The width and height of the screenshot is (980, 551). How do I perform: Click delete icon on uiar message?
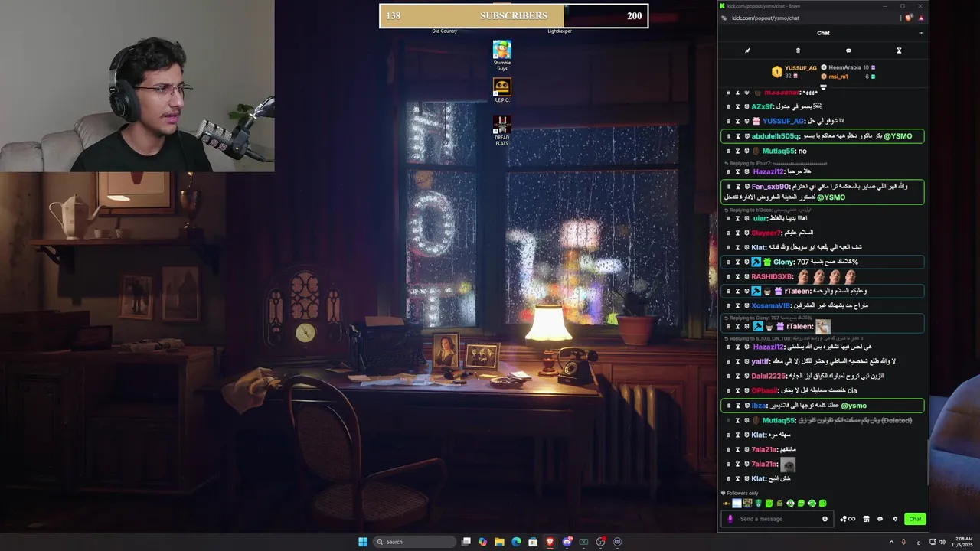click(728, 218)
